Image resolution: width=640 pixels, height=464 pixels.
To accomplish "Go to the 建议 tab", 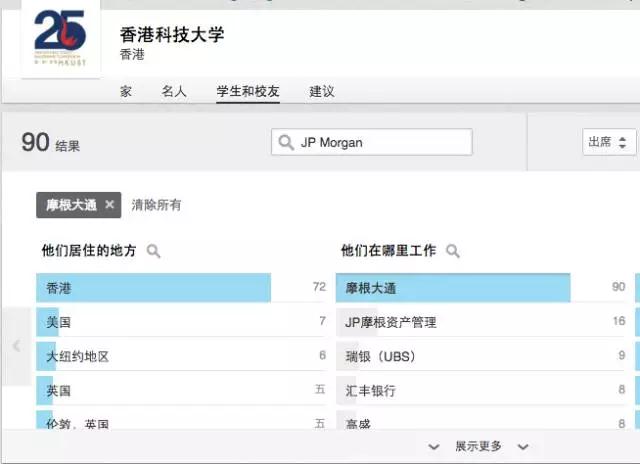I will click(x=322, y=91).
